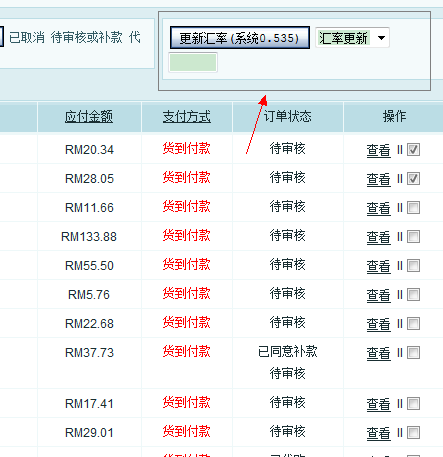Click the RM5.76 amount cell
The image size is (443, 457).
[x=89, y=295]
